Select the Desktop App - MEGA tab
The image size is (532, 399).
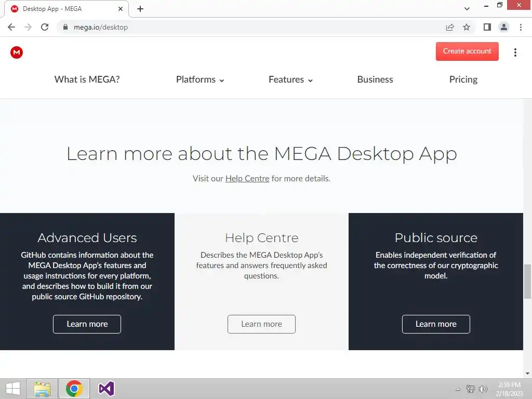(66, 9)
